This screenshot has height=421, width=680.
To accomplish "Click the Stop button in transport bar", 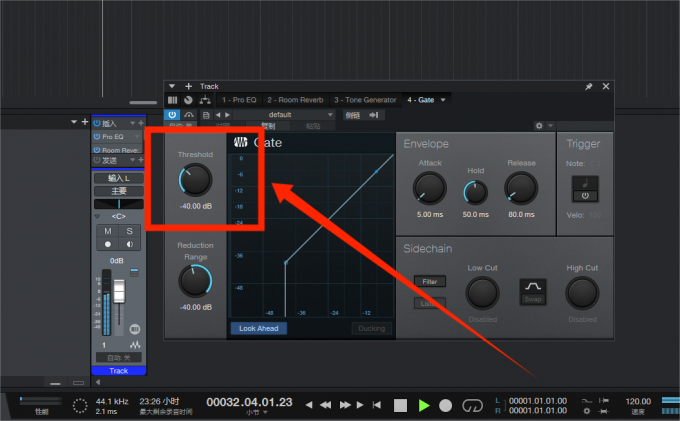I will [400, 405].
